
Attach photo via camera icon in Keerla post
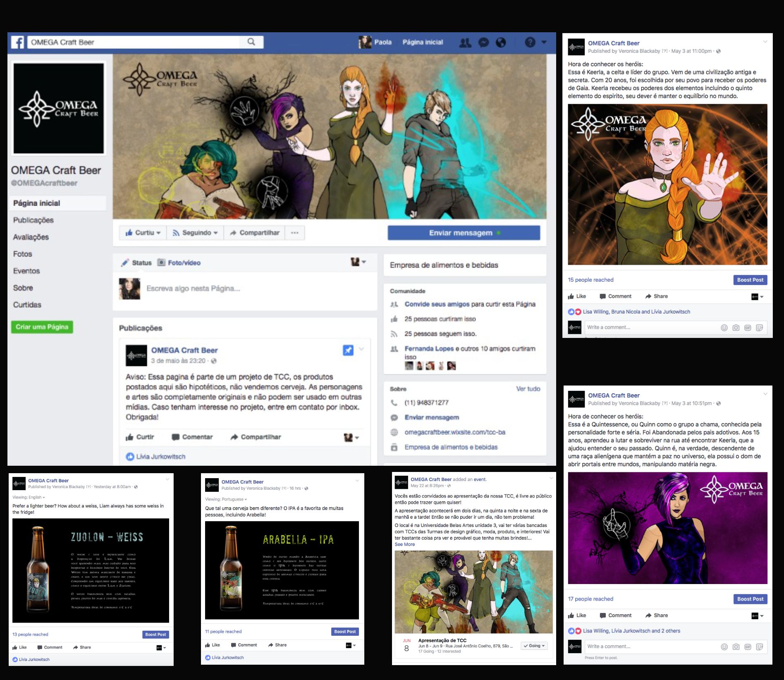pyautogui.click(x=736, y=328)
